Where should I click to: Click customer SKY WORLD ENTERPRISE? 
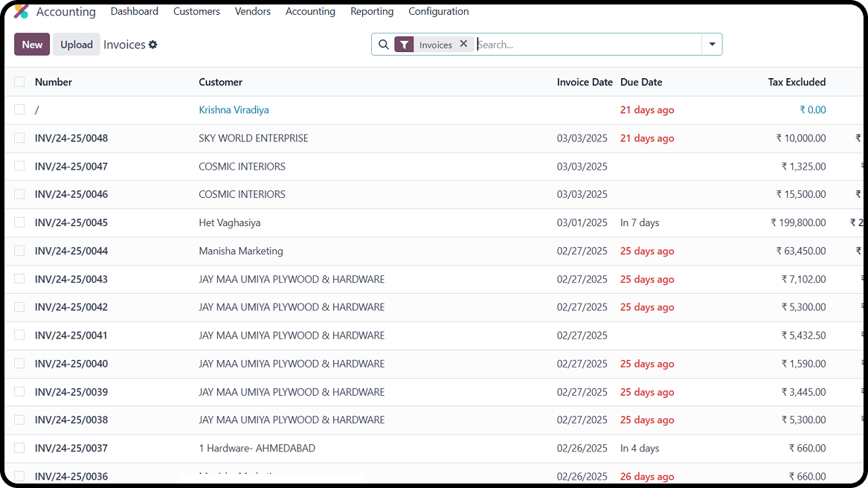254,138
